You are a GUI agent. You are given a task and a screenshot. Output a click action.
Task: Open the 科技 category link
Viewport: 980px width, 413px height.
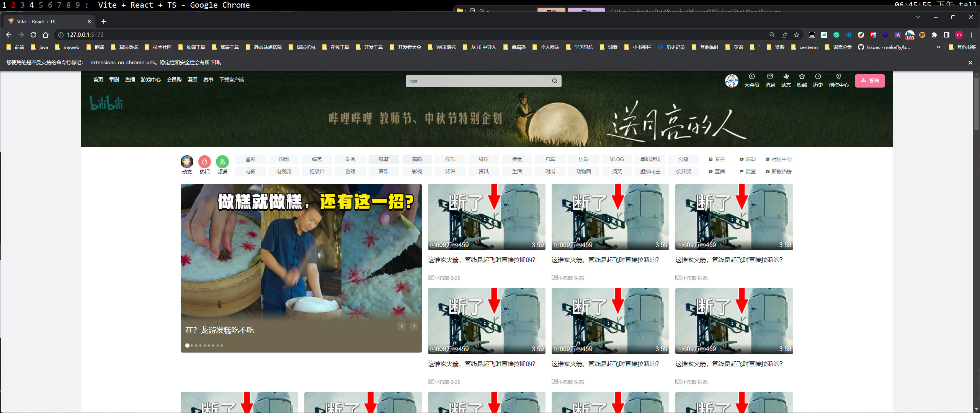tap(483, 159)
